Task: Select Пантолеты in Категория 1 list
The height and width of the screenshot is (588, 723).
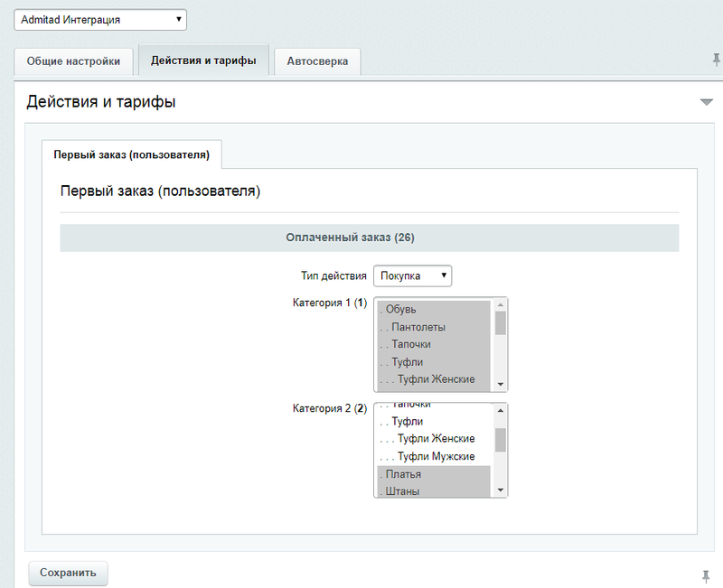Action: coord(434,327)
